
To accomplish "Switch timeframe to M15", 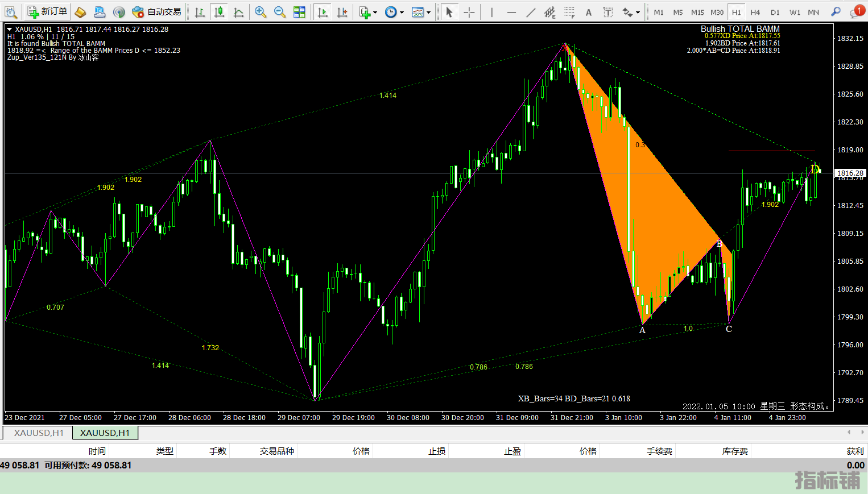I will [x=697, y=12].
